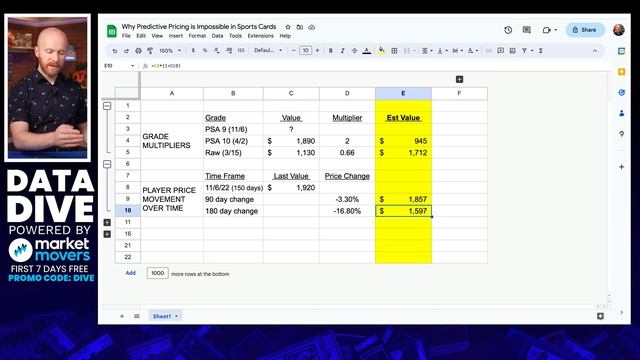Click the Share button
640x360 pixels.
pos(585,30)
